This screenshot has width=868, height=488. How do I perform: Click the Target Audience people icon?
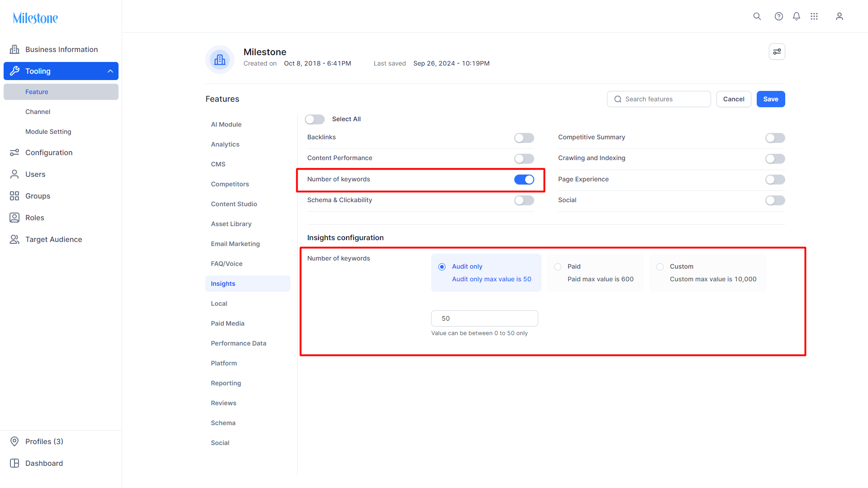[14, 239]
